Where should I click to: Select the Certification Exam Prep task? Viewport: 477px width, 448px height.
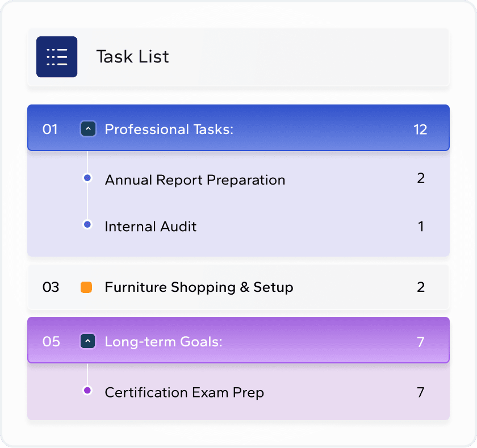184,392
